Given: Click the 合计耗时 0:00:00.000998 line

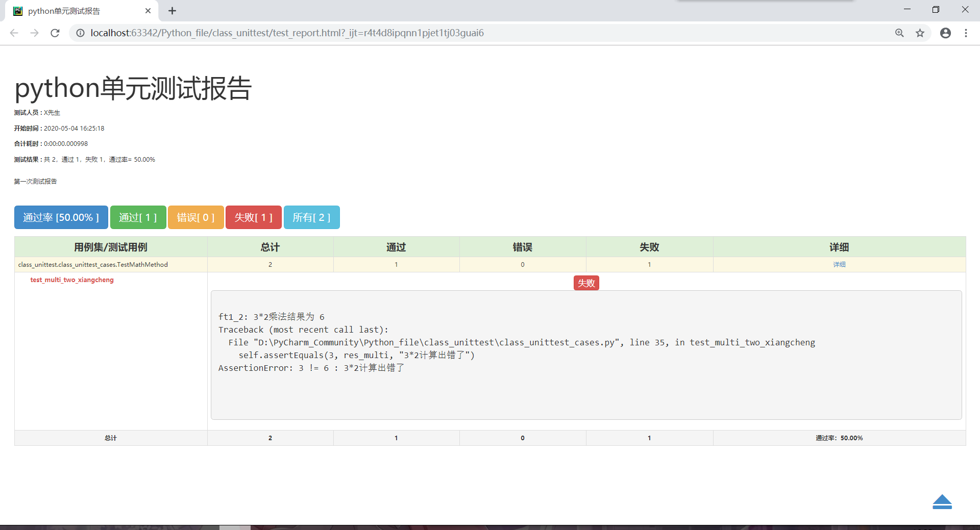Looking at the screenshot, I should [x=51, y=144].
